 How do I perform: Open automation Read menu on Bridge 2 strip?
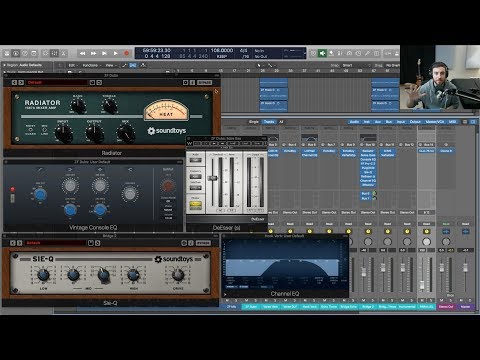coord(368,224)
